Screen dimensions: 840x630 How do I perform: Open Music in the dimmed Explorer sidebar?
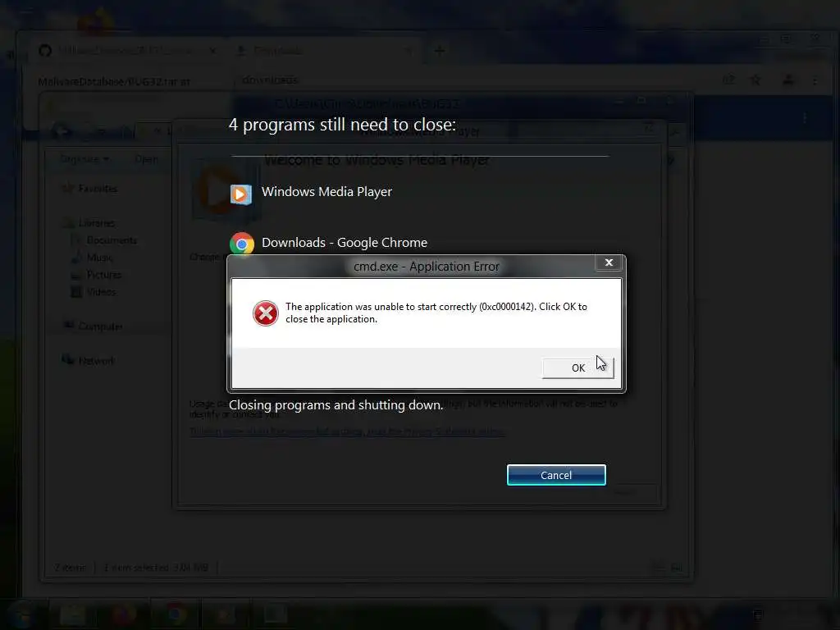pyautogui.click(x=99, y=258)
